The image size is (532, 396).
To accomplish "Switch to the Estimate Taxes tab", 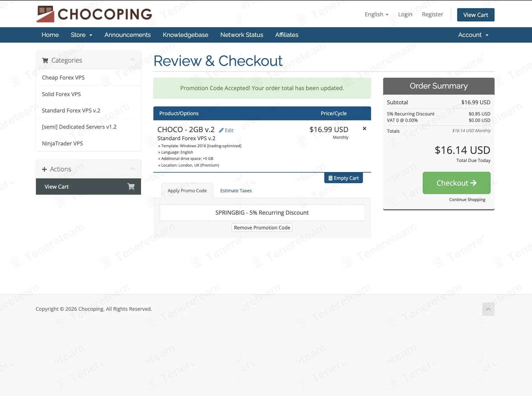I will coord(236,191).
